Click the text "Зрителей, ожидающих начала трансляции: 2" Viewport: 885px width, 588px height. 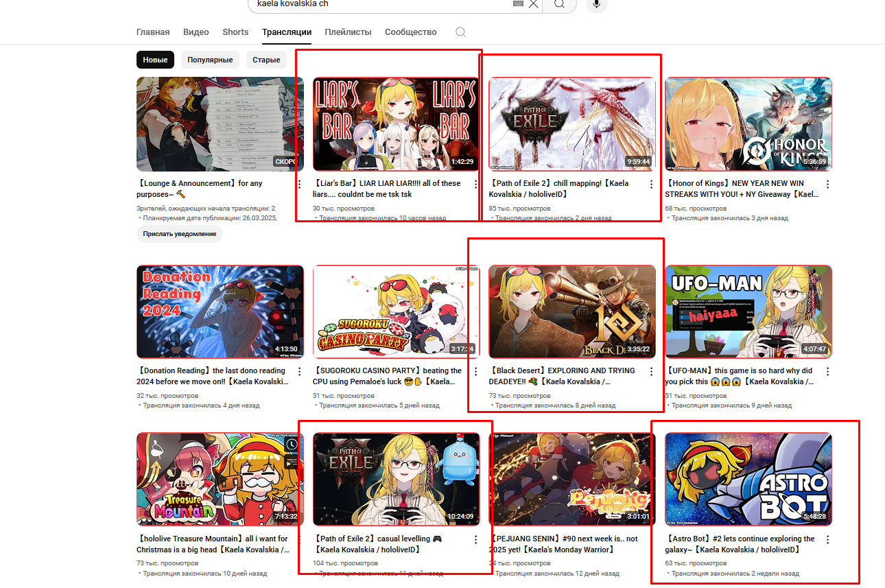206,208
